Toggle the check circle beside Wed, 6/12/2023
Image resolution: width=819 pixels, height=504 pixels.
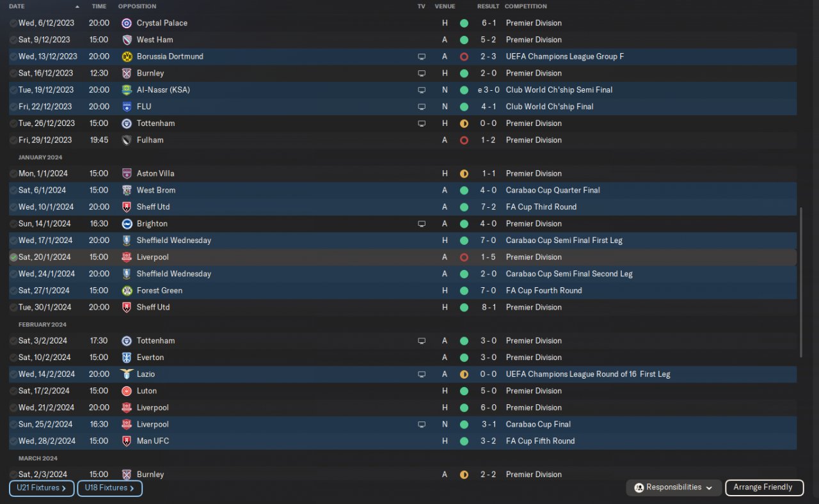(13, 23)
